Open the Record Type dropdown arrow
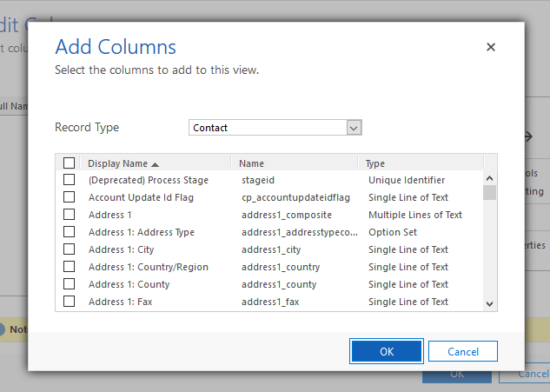This screenshot has height=392, width=550. (x=354, y=128)
